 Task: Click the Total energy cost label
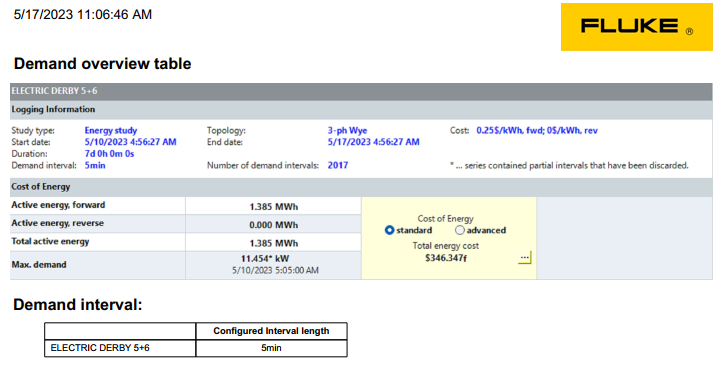[446, 246]
